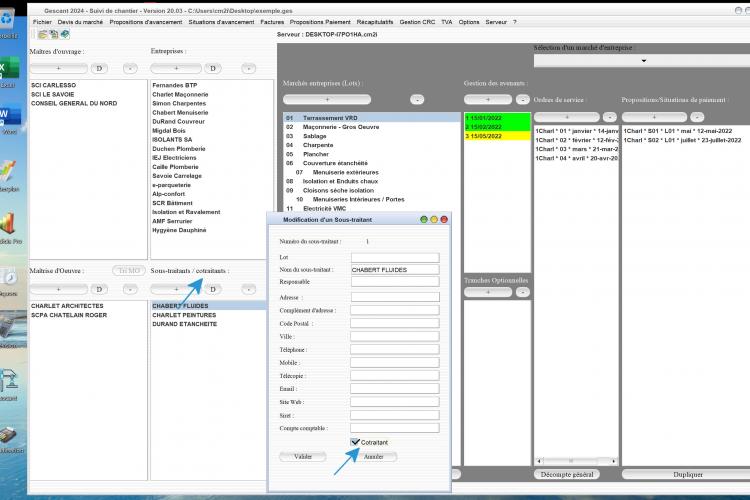Open the Options menu
The image size is (750, 500).
pyautogui.click(x=469, y=22)
